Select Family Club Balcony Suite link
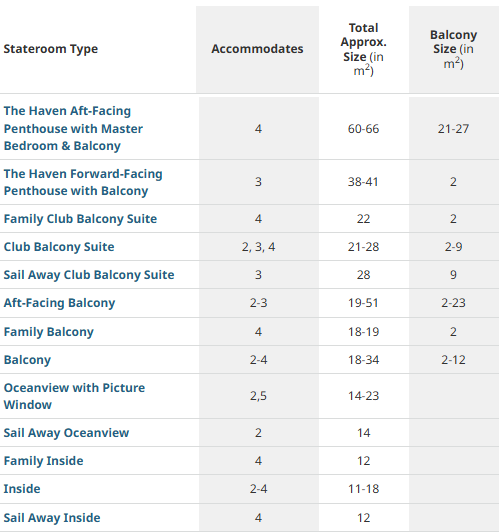This screenshot has height=532, width=499. [80, 219]
